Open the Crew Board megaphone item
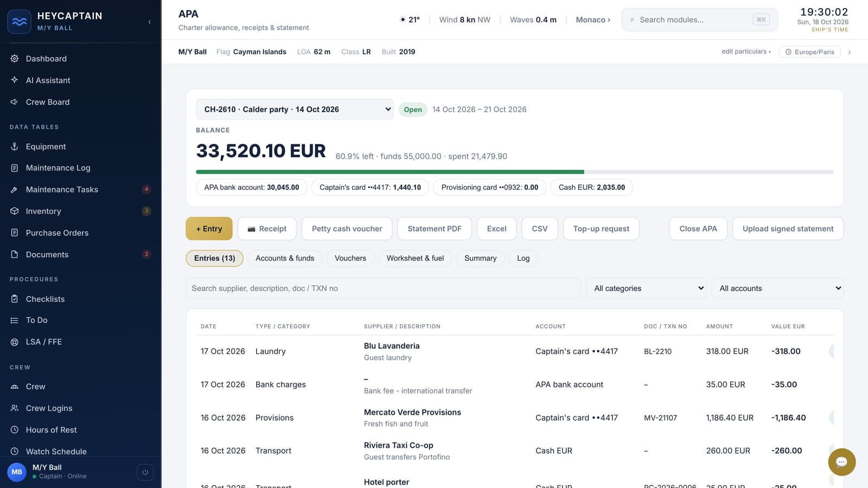 [80, 102]
